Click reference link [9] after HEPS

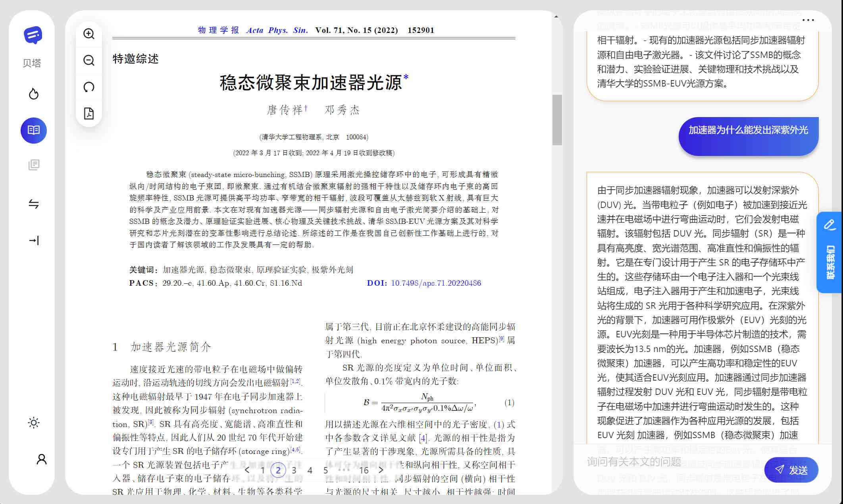click(502, 339)
